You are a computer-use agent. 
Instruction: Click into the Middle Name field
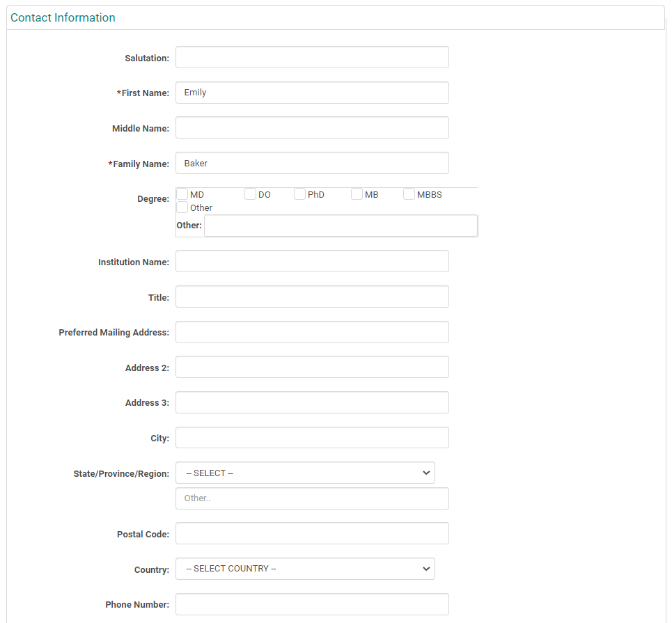pos(312,128)
